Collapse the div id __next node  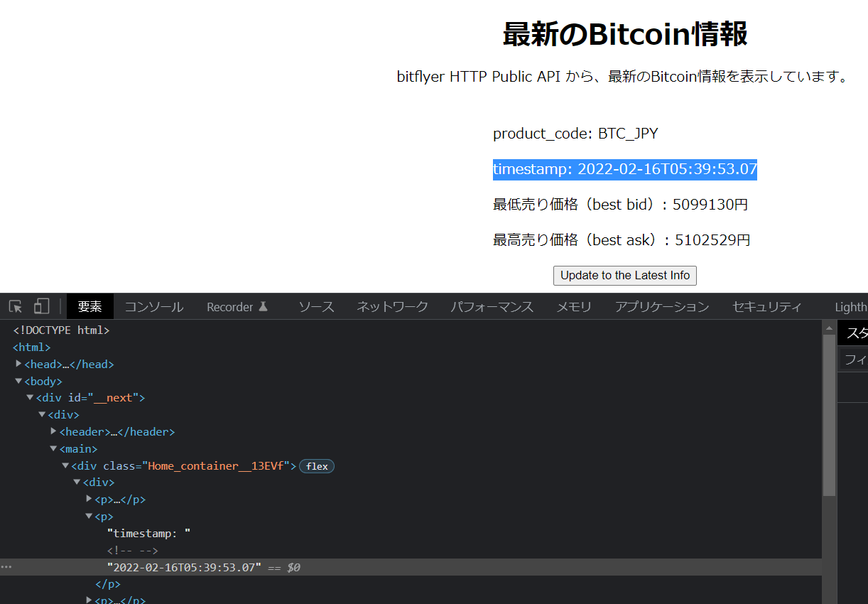(x=30, y=397)
